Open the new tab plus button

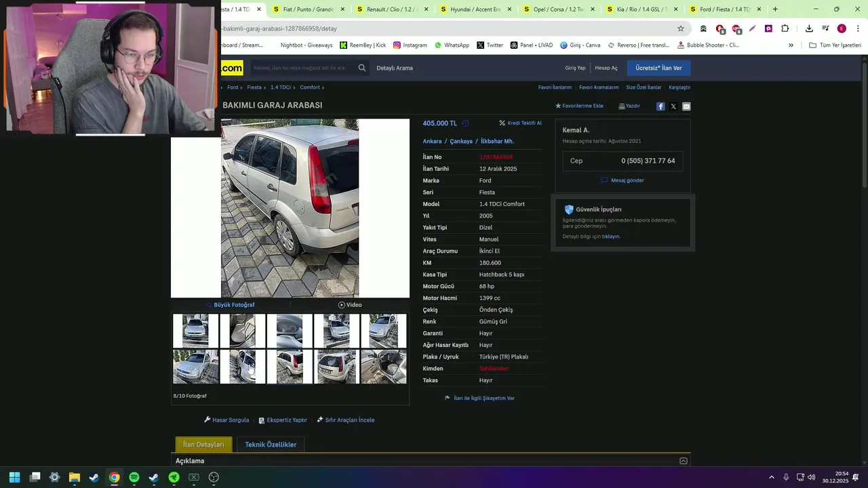pos(775,9)
